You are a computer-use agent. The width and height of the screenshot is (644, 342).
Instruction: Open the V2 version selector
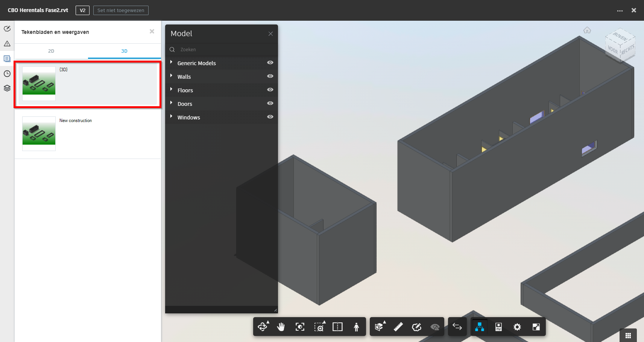click(82, 10)
